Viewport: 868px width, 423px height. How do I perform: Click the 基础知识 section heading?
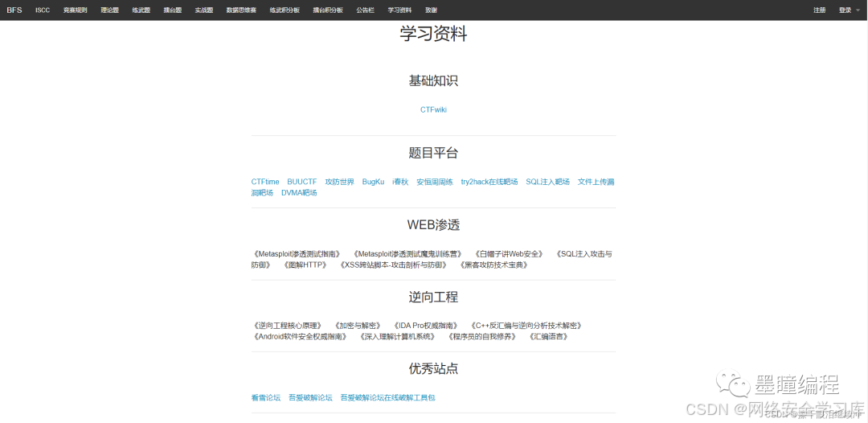tap(433, 81)
